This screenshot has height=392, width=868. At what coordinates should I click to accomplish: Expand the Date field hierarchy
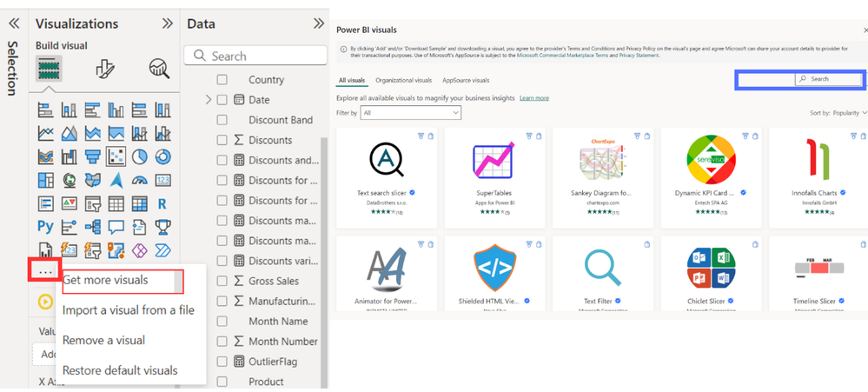[209, 100]
